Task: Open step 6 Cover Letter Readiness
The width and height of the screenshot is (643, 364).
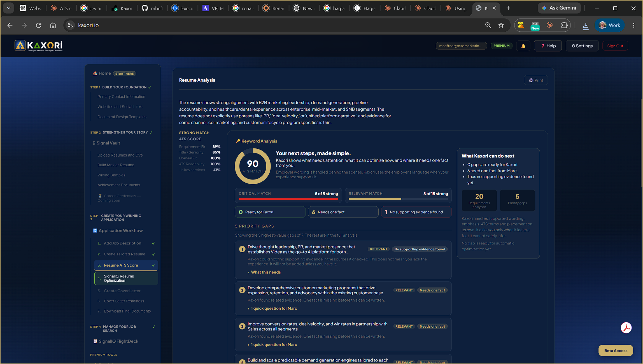Action: [126, 301]
